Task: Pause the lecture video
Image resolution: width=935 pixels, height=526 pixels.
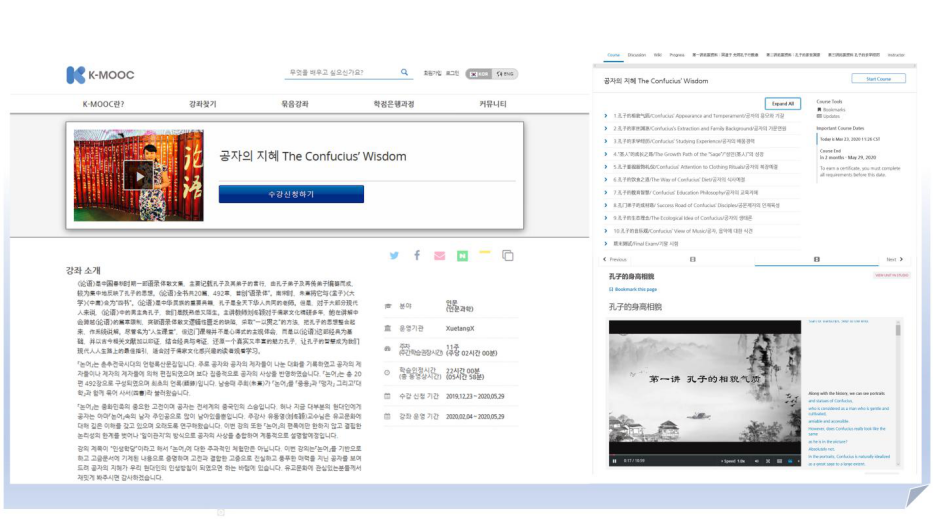Action: coord(614,461)
